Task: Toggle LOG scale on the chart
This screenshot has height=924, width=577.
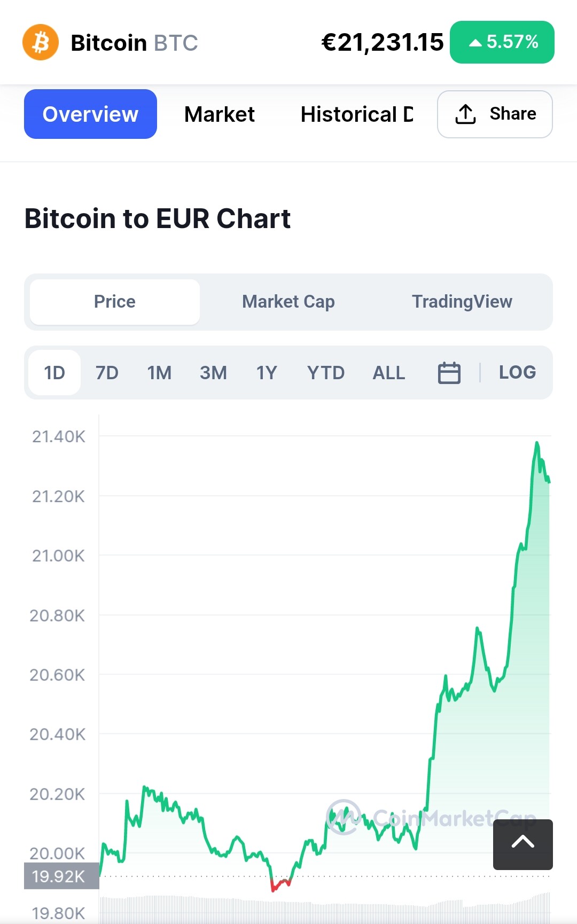Action: [x=517, y=372]
